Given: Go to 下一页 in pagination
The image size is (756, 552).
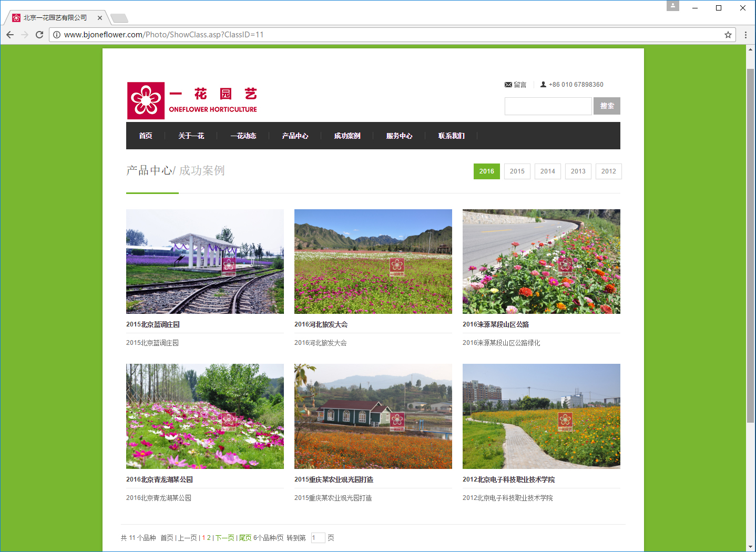Looking at the screenshot, I should pyautogui.click(x=225, y=538).
